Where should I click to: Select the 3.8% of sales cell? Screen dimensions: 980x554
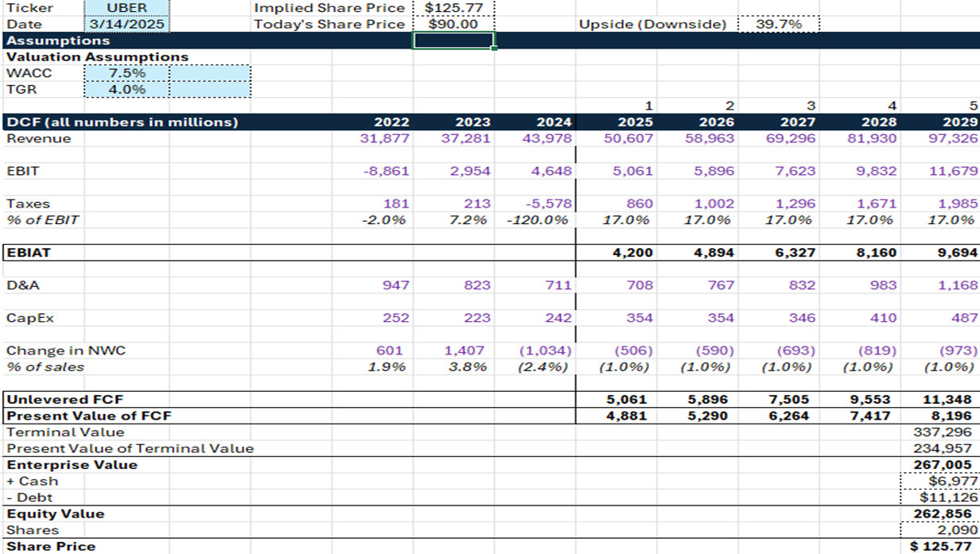coord(466,366)
